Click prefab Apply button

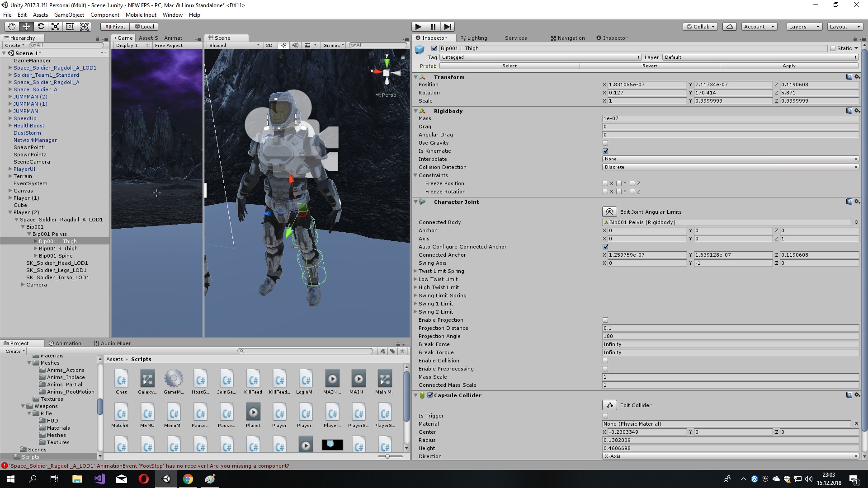pyautogui.click(x=789, y=66)
